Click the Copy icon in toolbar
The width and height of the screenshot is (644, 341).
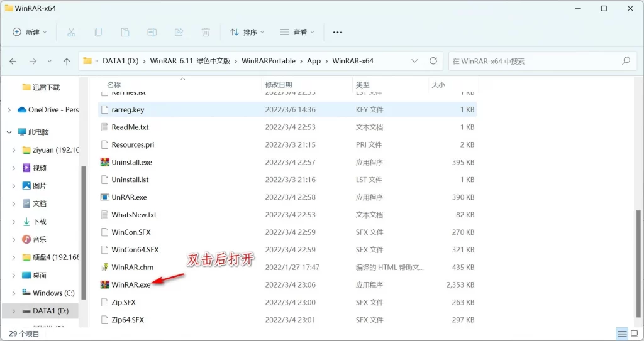pos(98,32)
